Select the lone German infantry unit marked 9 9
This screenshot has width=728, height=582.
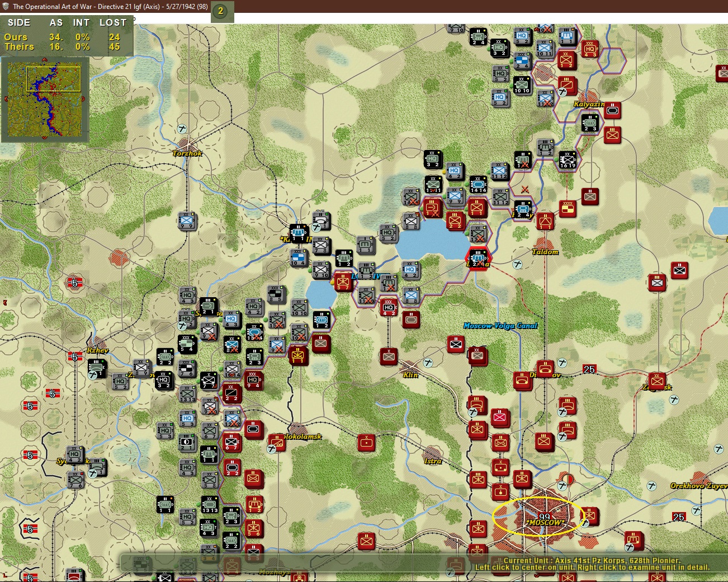(x=187, y=221)
